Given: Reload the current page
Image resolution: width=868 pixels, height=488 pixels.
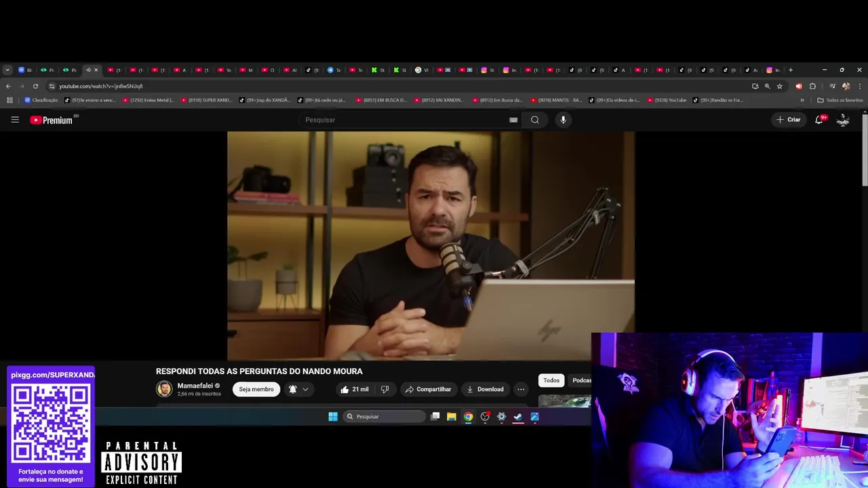Looking at the screenshot, I should pyautogui.click(x=35, y=86).
